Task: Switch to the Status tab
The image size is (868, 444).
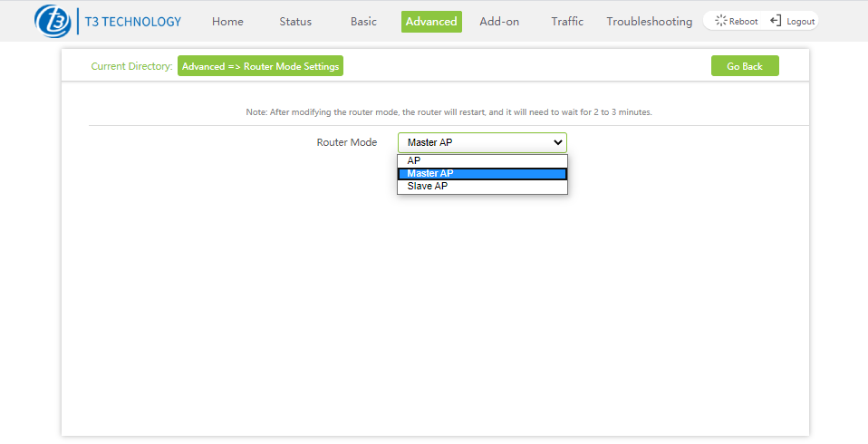Action: coord(295,22)
